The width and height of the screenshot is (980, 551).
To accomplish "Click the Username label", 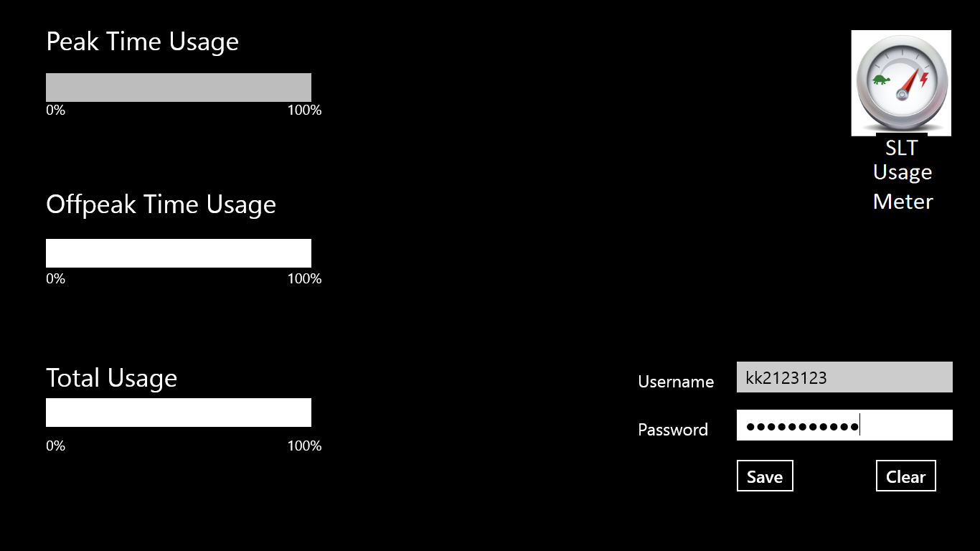I will pyautogui.click(x=676, y=382).
